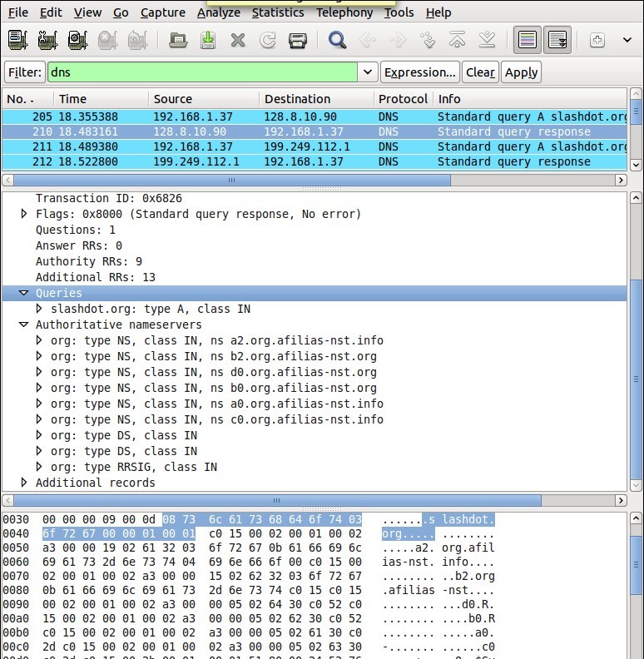Open the Analyze menu
Image resolution: width=644 pixels, height=659 pixels.
[219, 12]
